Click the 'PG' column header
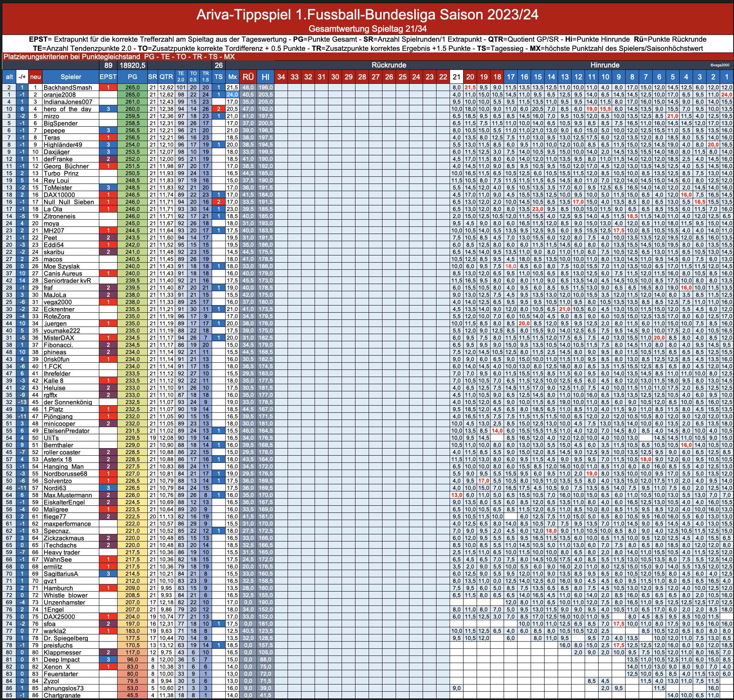734x700 pixels. pyautogui.click(x=132, y=77)
